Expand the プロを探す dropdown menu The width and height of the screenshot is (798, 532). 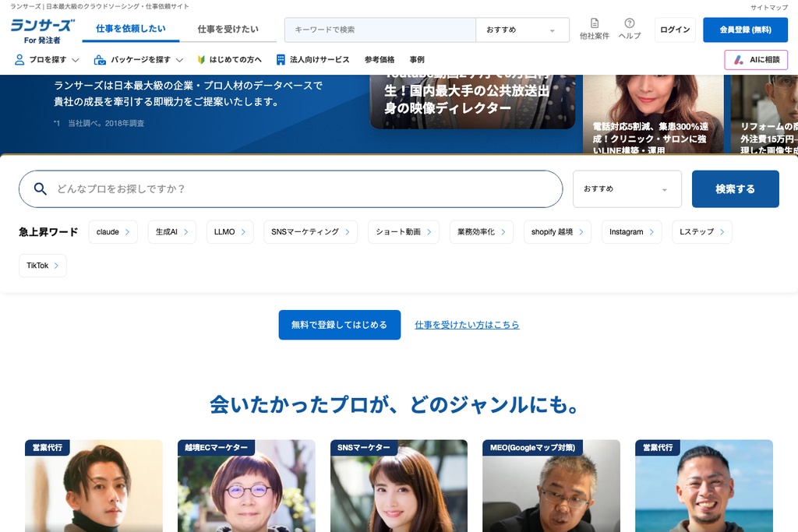pos(47,59)
